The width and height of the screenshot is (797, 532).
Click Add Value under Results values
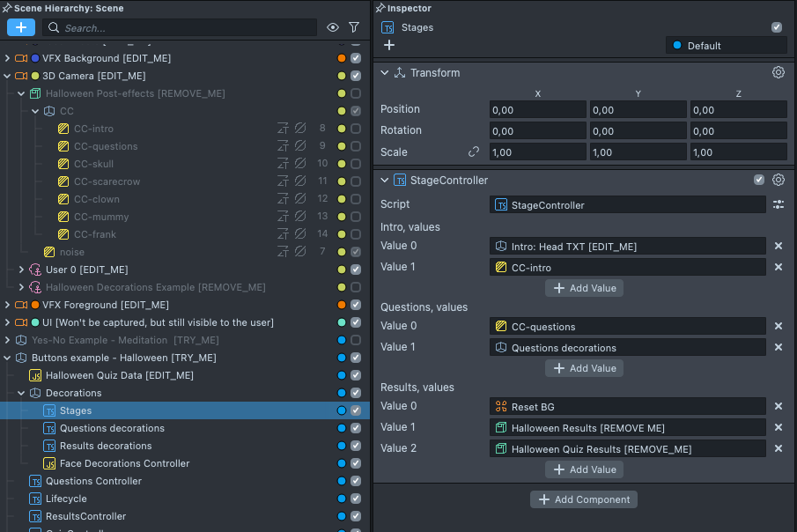point(584,469)
